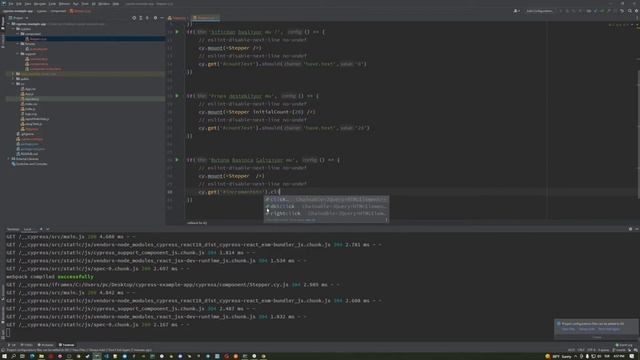Screen dimensions: 640x360
Task: Open Scratches and Consoles node
Action: pos(31,164)
